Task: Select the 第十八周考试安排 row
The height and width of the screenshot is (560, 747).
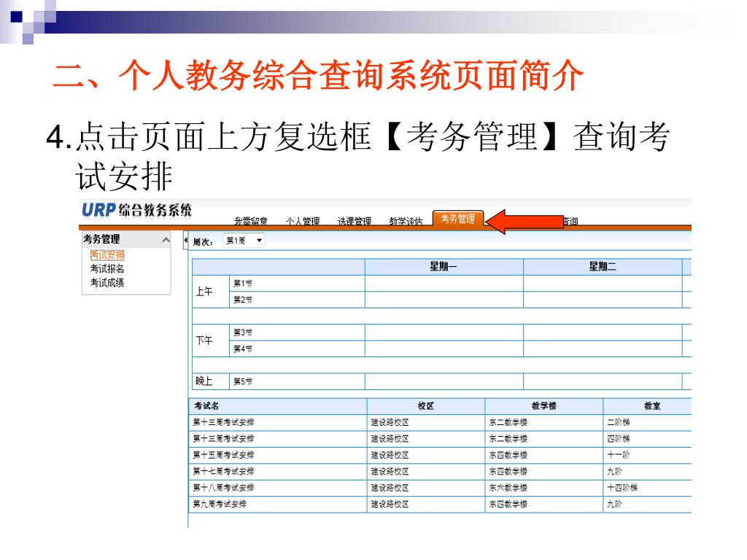Action: [440, 488]
